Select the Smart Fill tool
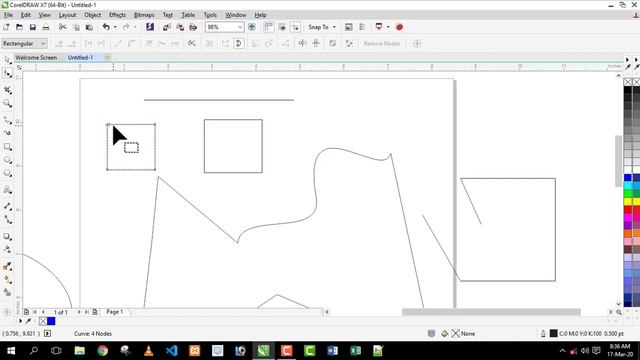640x360 pixels. coord(7,292)
